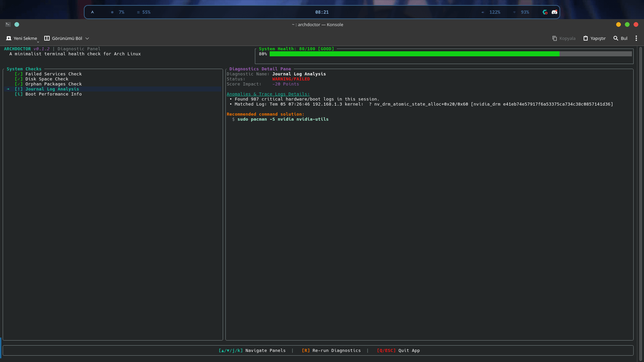Click the Kopyala copy button

click(x=564, y=38)
